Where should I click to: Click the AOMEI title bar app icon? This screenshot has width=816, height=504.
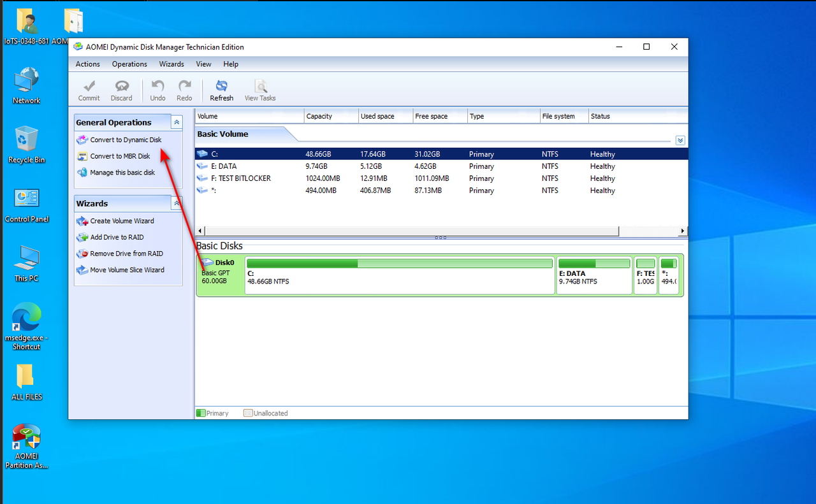click(x=78, y=47)
